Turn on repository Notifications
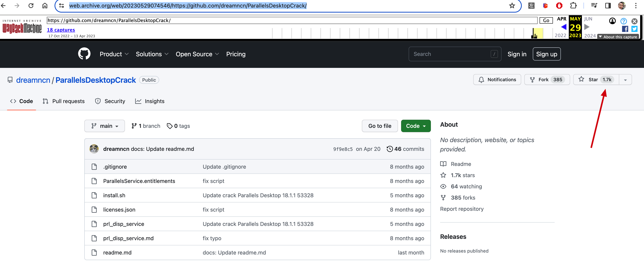Screen dimensions: 644x263 pos(497,79)
